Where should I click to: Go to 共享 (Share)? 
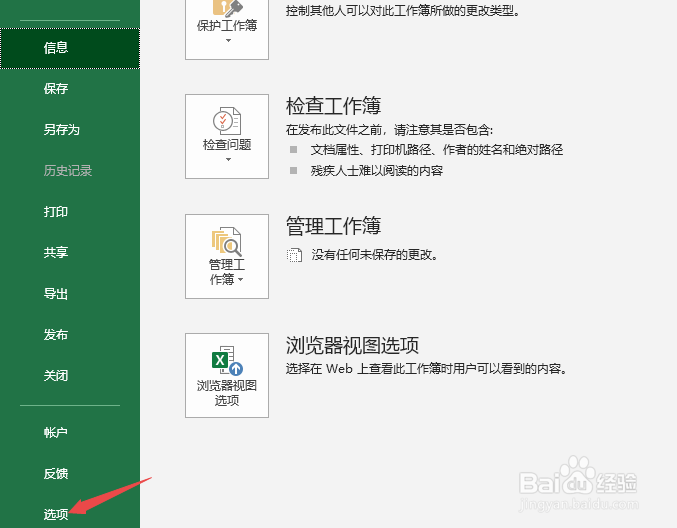56,253
